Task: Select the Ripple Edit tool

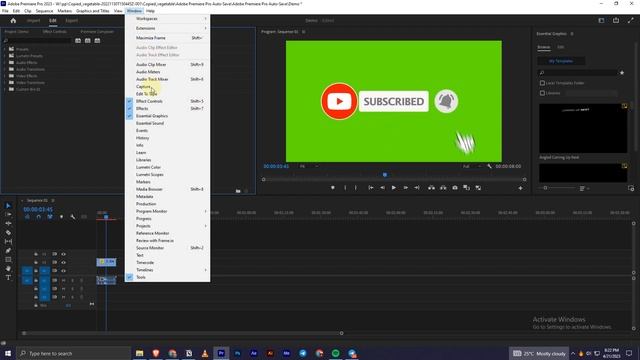Action: 8,223
